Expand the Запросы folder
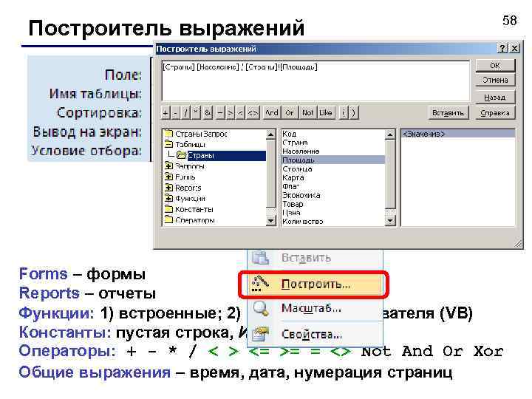Screen dimensions: 532x399 [168, 166]
